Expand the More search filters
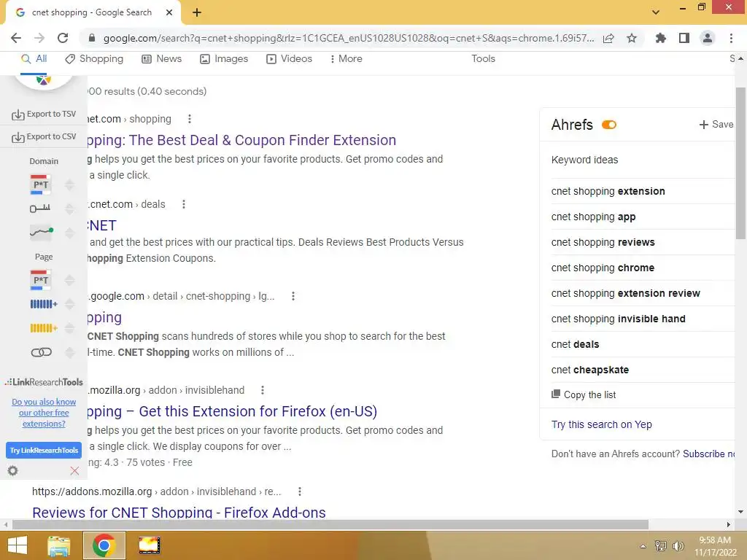The width and height of the screenshot is (747, 560). coord(347,58)
